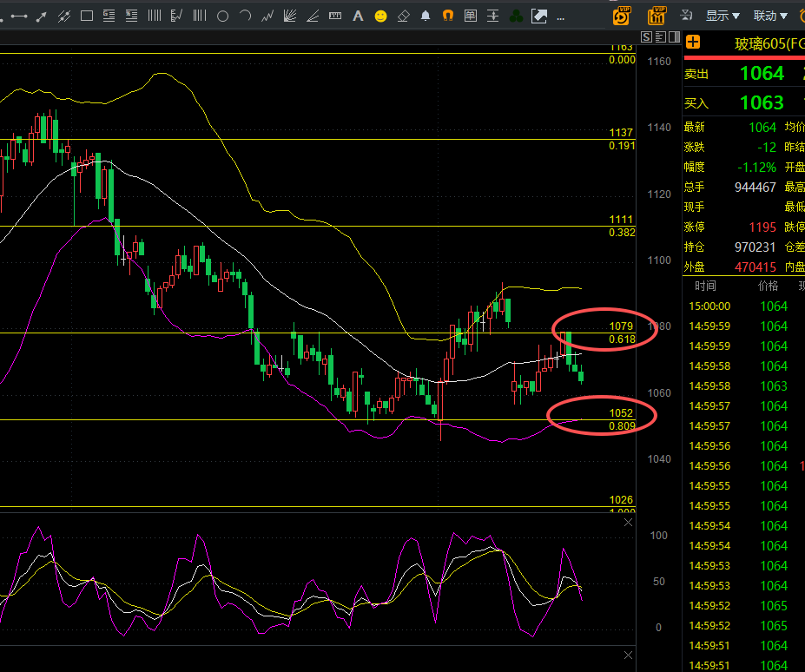The image size is (805, 672).
Task: Toggle the orange magnet snap mode
Action: point(448,16)
